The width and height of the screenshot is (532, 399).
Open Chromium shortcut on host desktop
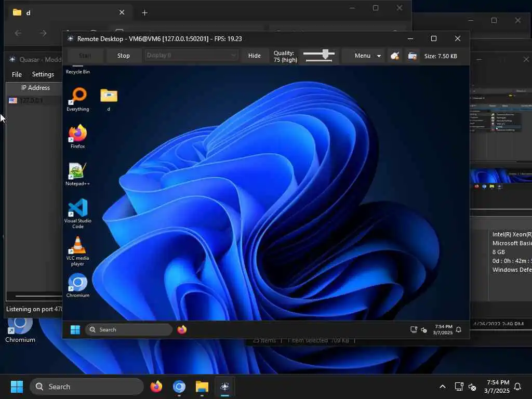pos(20,331)
